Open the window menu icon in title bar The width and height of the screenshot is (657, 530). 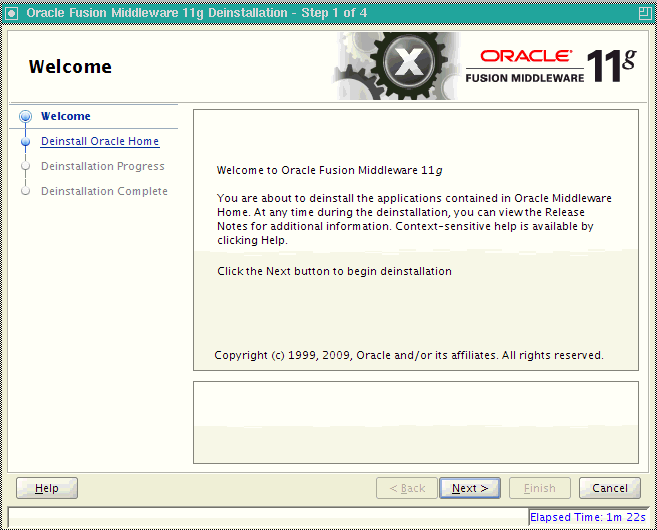[11, 13]
